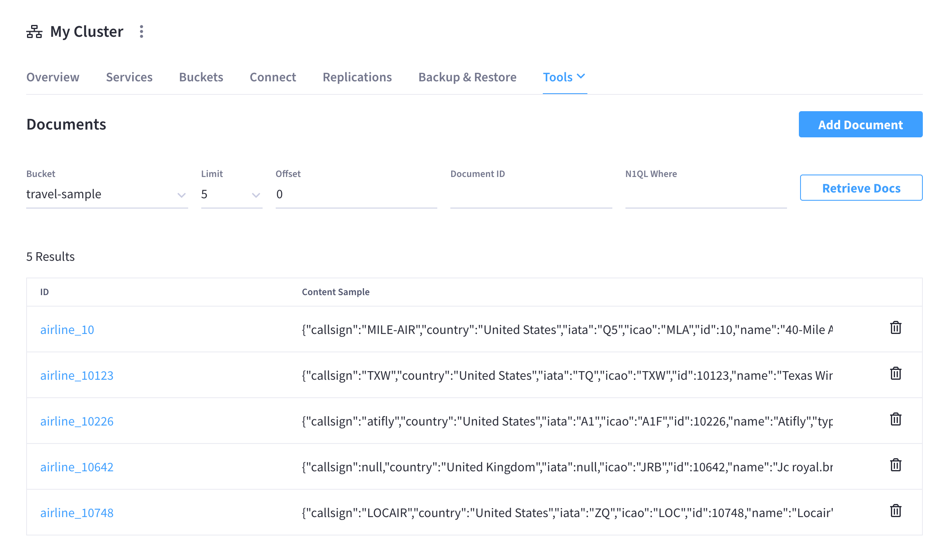Open the My Cluster kebab menu

tap(142, 31)
